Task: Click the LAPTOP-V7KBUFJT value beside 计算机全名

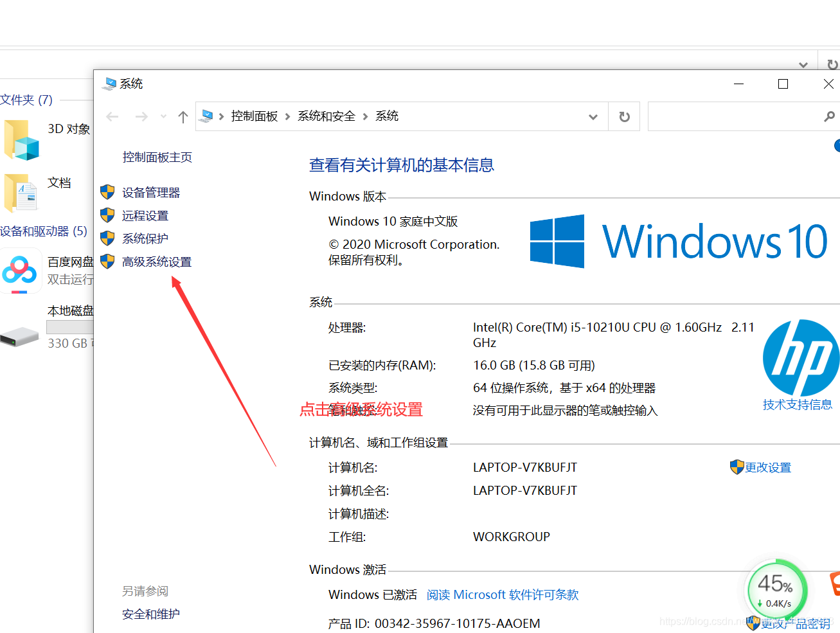Action: [x=525, y=491]
